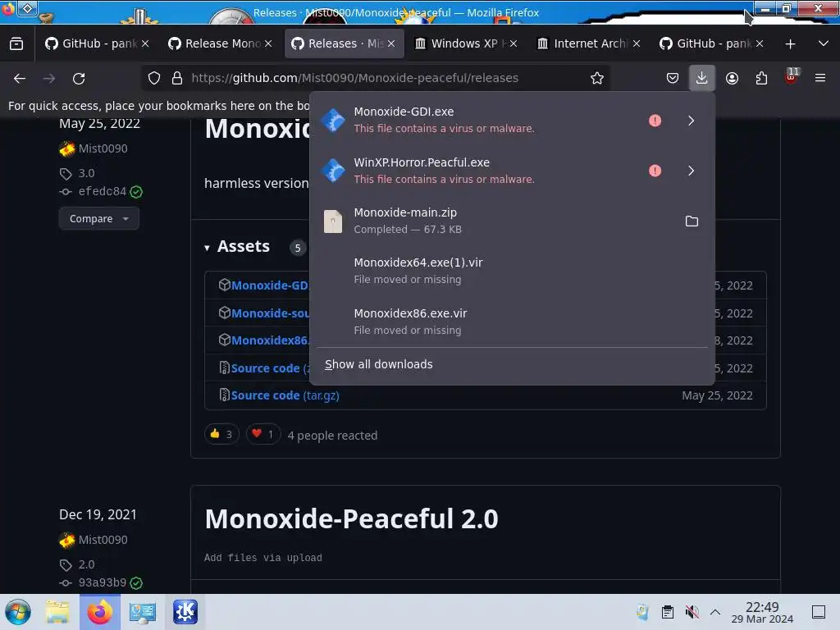Open the Monoxide-sou asset link
This screenshot has height=630, width=840.
(270, 313)
